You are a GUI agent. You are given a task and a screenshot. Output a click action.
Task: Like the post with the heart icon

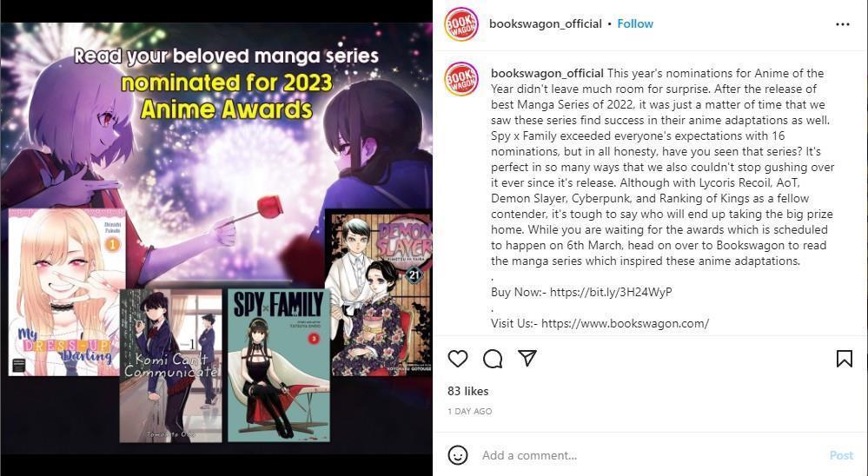(x=458, y=359)
